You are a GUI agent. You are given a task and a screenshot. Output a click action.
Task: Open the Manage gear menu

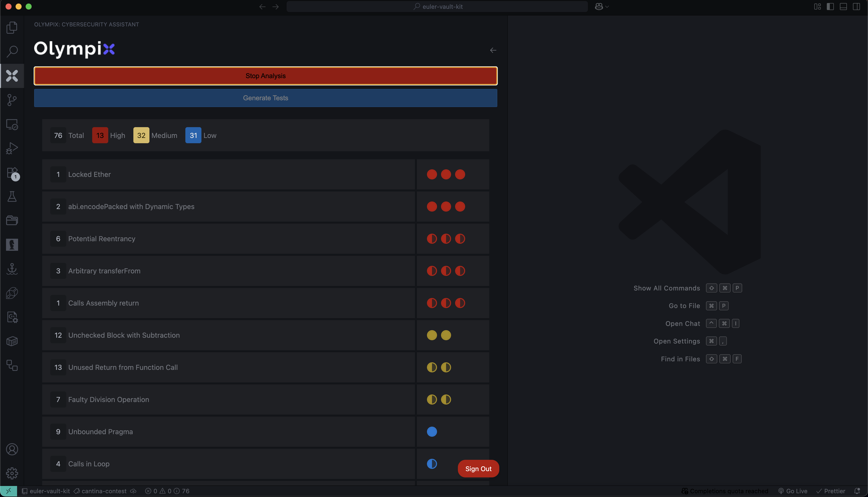pyautogui.click(x=12, y=473)
